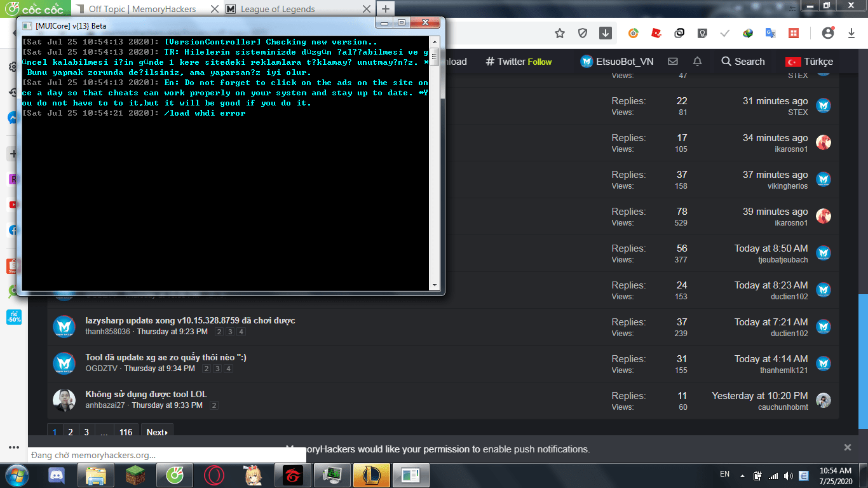Screen dimensions: 868x488
Task: Click the grey checkmark extension icon
Action: click(725, 33)
